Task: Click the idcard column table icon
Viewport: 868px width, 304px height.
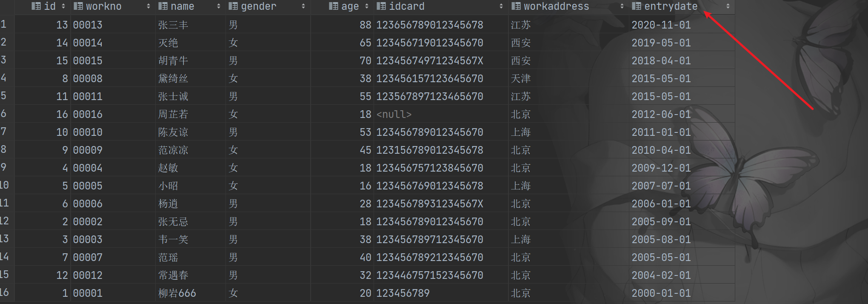Action: coord(381,6)
